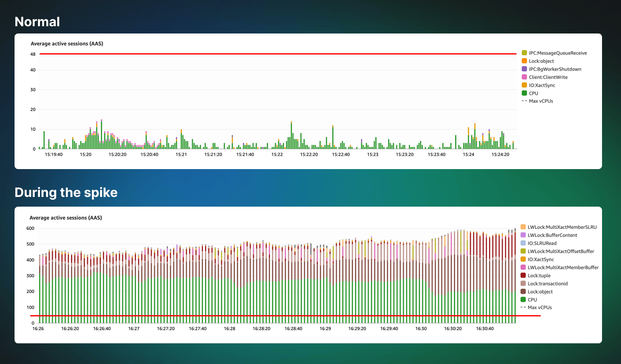
Task: Click the 16:26 x-axis time label
Action: pyautogui.click(x=38, y=328)
